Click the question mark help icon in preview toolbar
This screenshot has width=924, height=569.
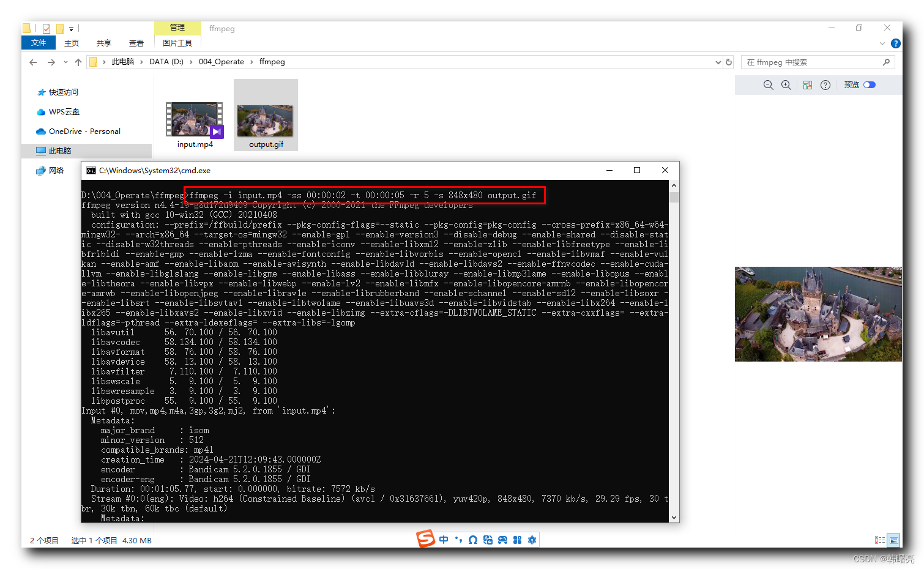pyautogui.click(x=825, y=85)
